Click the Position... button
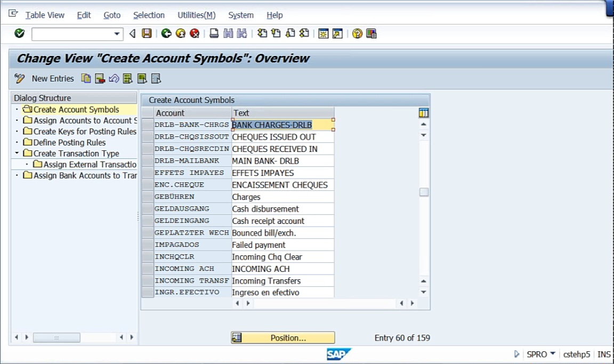614x364 pixels. [x=282, y=338]
